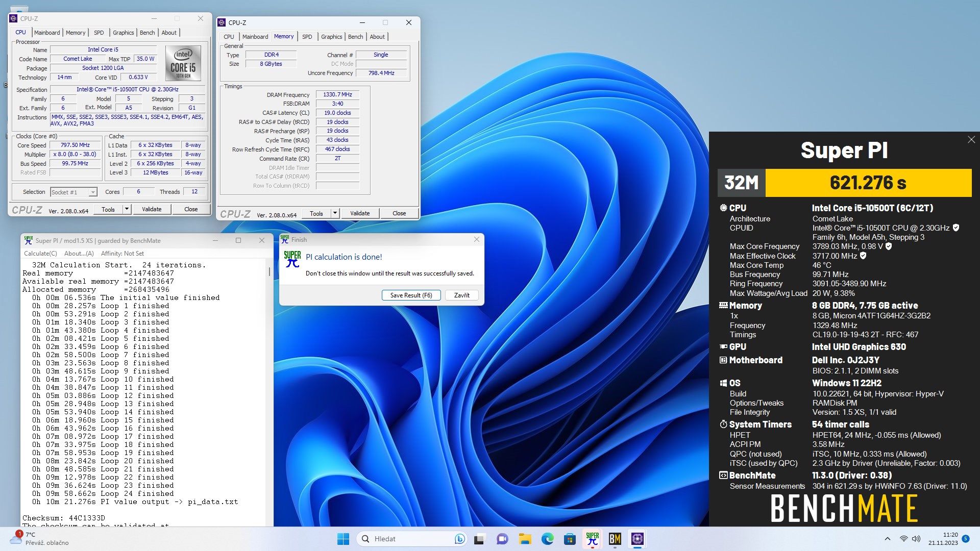This screenshot has height=551, width=980.
Task: Show hidden tray icons chevron
Action: [887, 539]
